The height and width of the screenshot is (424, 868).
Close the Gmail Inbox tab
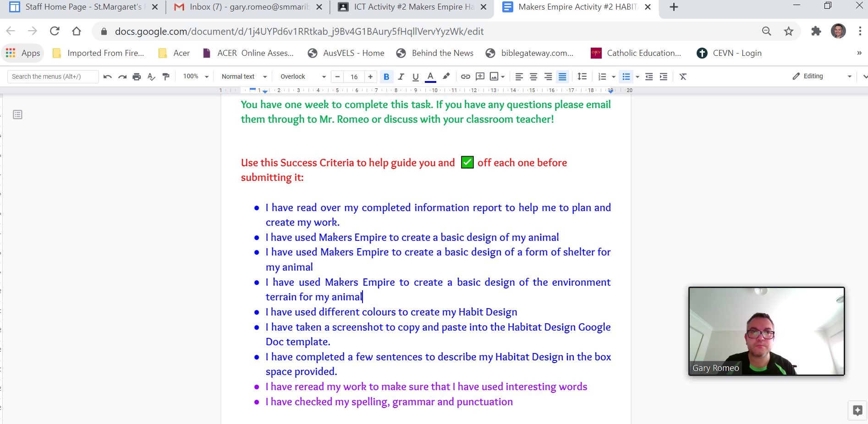click(319, 7)
